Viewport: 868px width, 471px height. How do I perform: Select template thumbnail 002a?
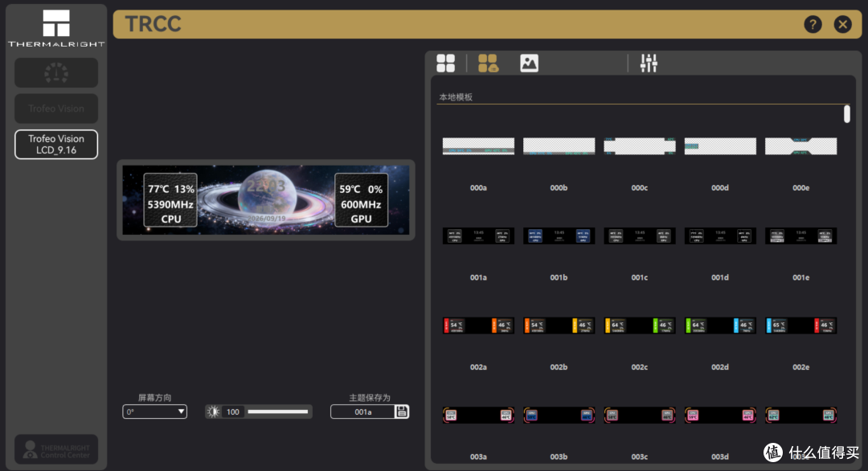pyautogui.click(x=478, y=326)
